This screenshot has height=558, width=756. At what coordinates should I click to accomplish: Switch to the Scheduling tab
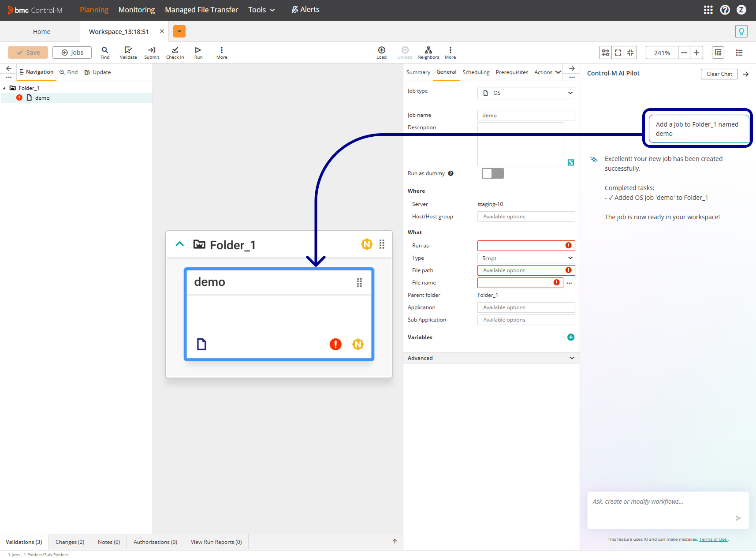tap(476, 72)
